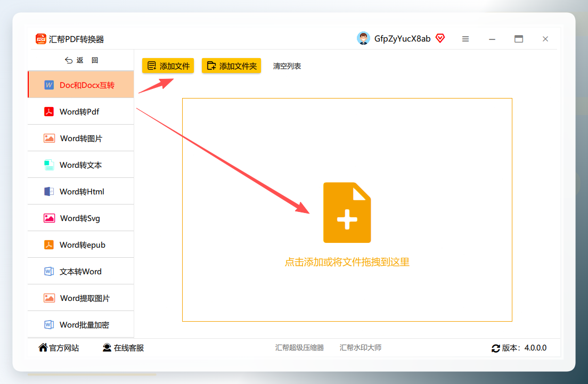Select Word转Pdf in the sidebar
Viewport: 588px width, 384px height.
coord(81,112)
